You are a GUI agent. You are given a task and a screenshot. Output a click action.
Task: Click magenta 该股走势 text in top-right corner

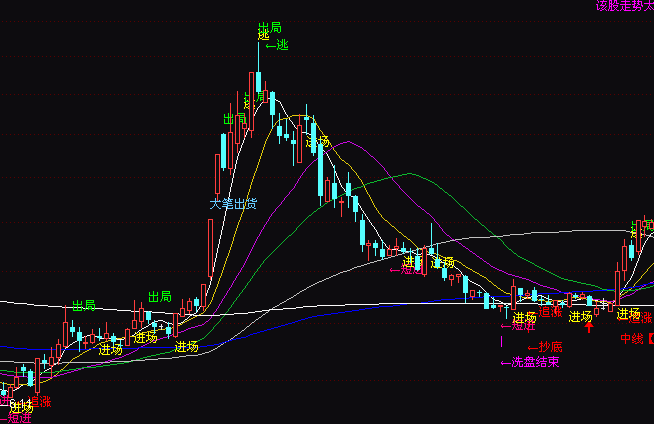(x=624, y=6)
